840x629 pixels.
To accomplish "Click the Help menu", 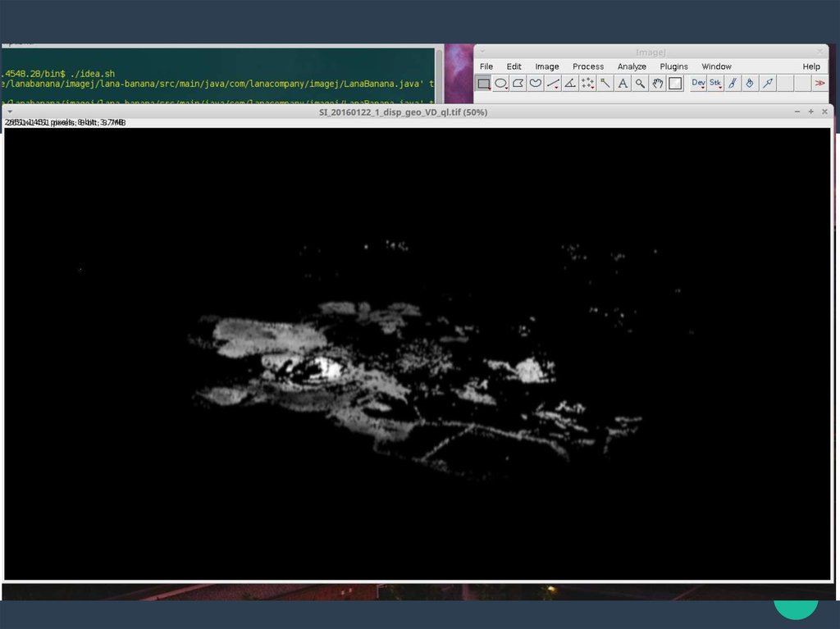I will point(810,66).
